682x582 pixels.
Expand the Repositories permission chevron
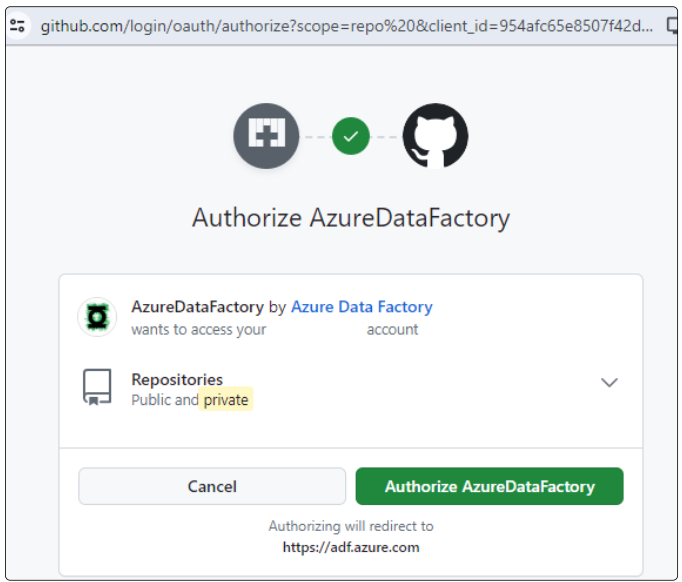[609, 382]
